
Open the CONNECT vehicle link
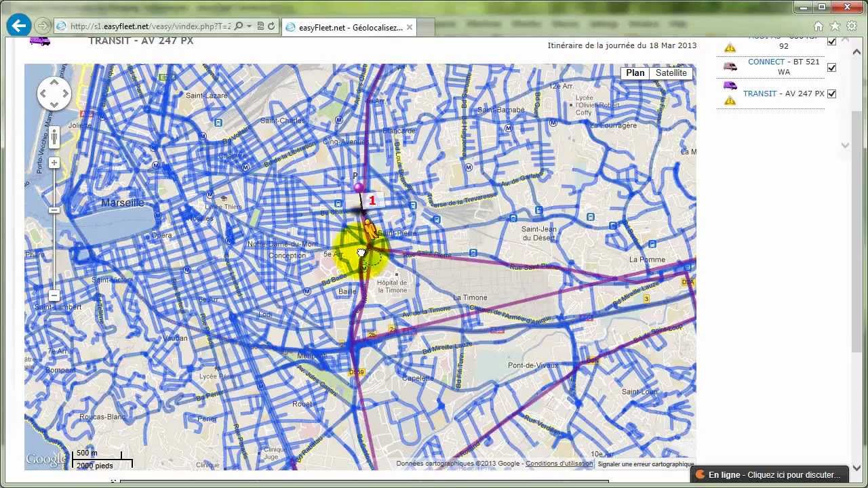coord(766,62)
